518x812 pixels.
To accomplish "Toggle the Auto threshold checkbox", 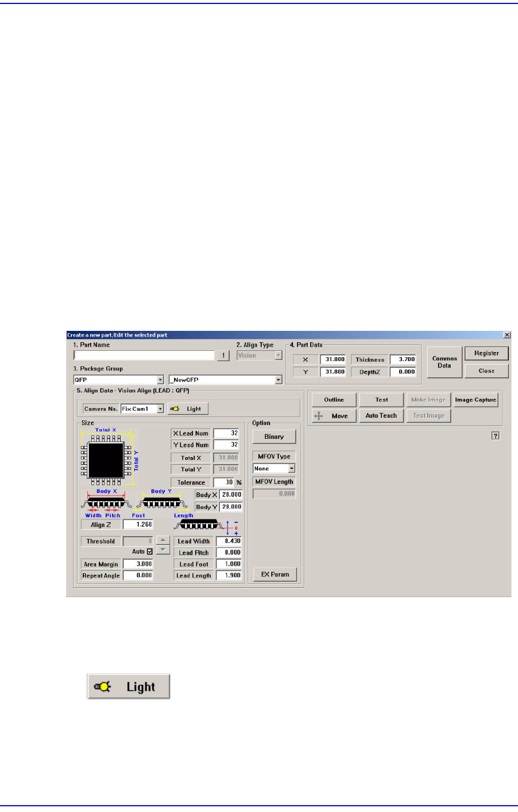I will 150,551.
